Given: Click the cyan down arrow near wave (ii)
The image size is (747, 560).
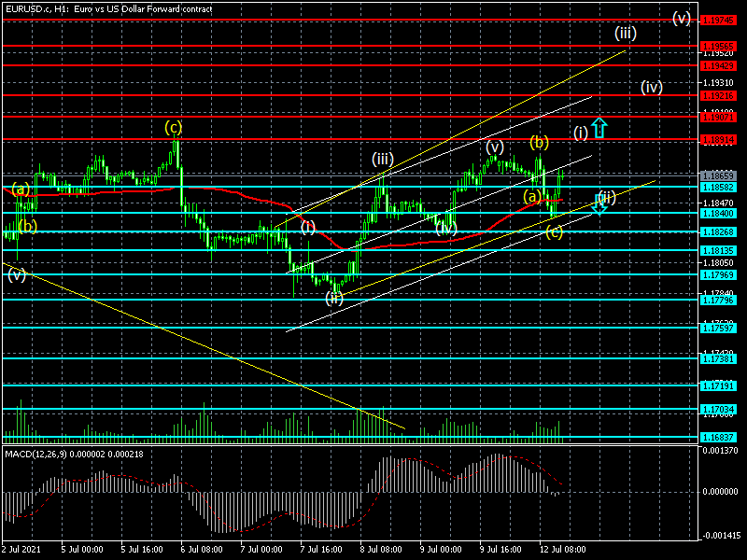Looking at the screenshot, I should tap(599, 203).
